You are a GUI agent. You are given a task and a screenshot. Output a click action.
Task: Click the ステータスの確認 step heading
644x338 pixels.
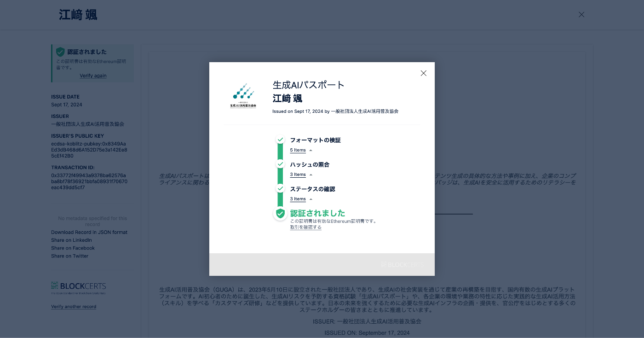tap(313, 189)
